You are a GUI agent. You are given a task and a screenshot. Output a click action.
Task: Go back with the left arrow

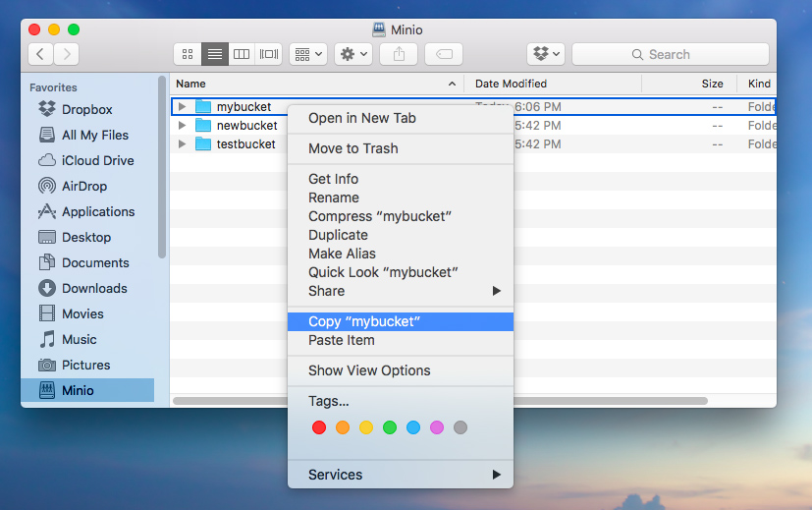[x=41, y=54]
